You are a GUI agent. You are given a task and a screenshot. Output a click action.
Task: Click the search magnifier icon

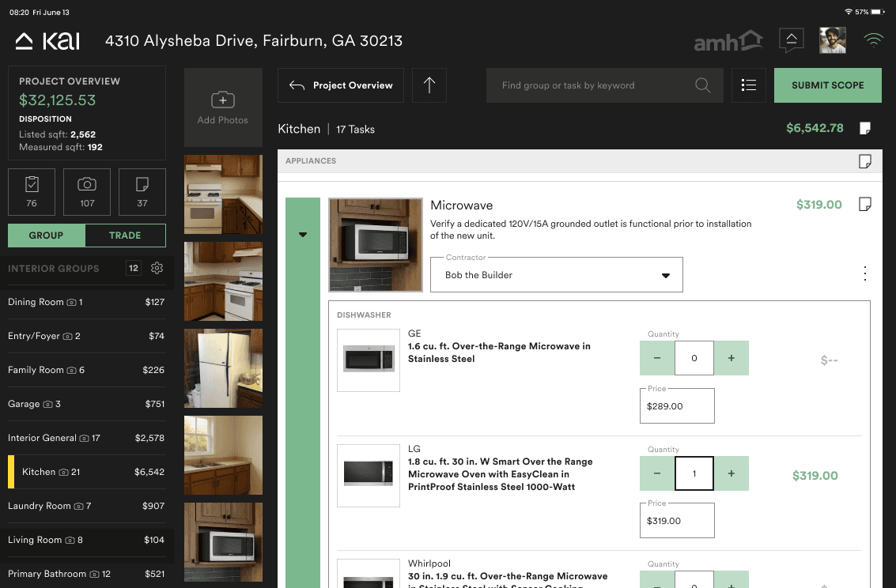703,85
